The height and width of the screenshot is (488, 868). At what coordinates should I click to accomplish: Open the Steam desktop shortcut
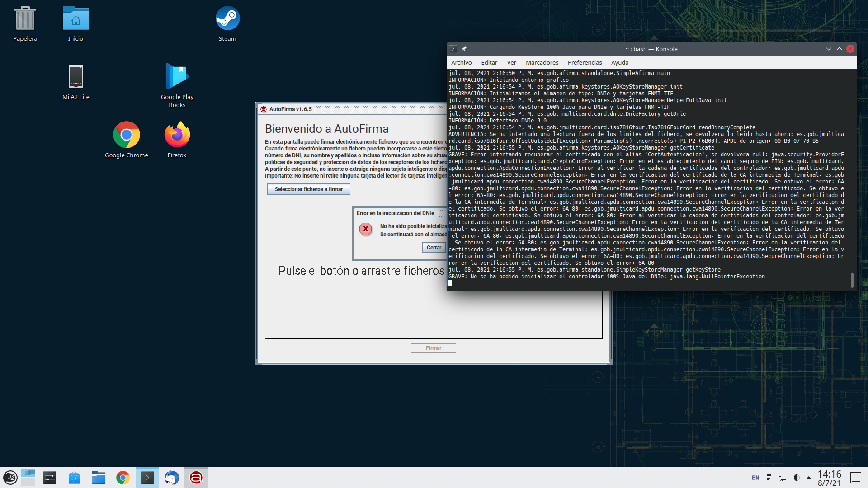click(227, 19)
